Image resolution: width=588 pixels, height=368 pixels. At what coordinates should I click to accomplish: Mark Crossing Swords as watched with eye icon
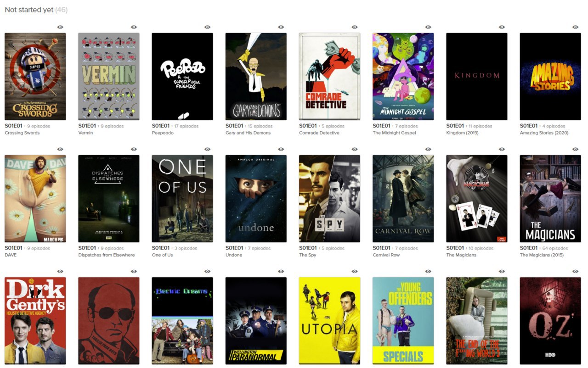[60, 27]
